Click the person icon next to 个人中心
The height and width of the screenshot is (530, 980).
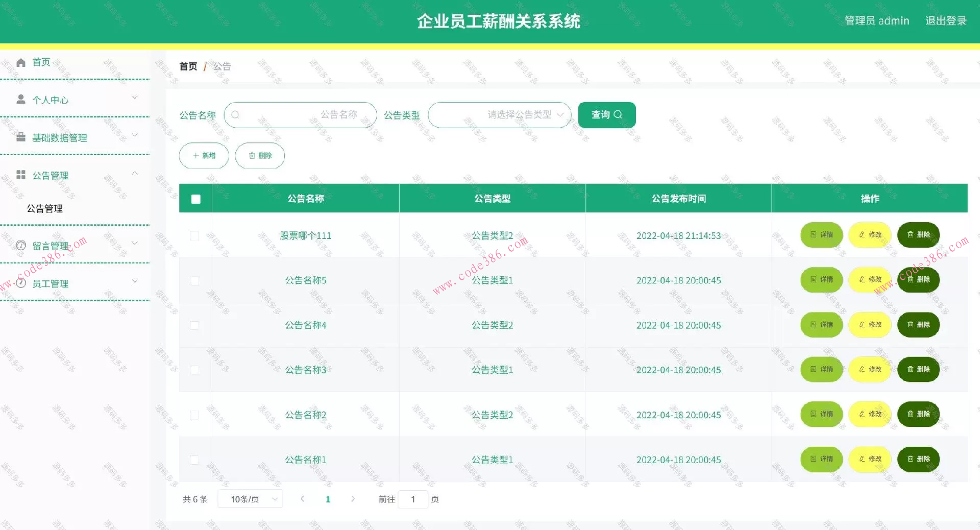[20, 99]
